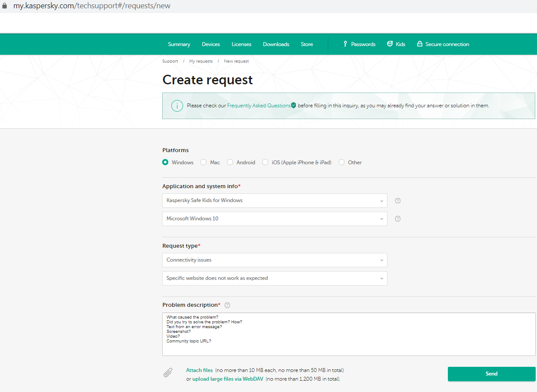Click the Send button
The image size is (537, 392).
pos(492,374)
